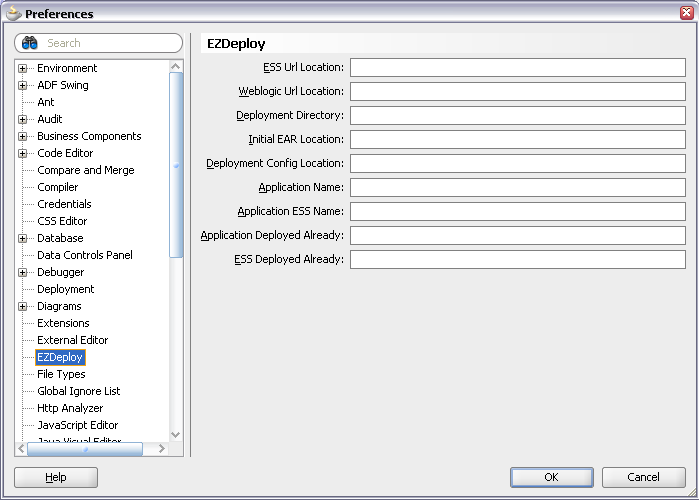Viewport: 699px width, 501px height.
Task: Click the ESS Url Location field
Action: [x=517, y=67]
